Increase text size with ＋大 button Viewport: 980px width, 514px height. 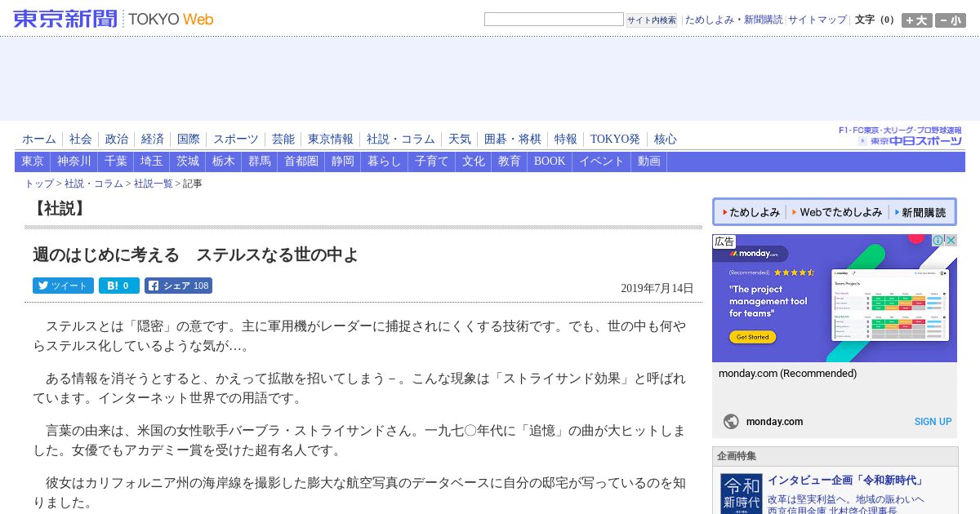point(917,20)
